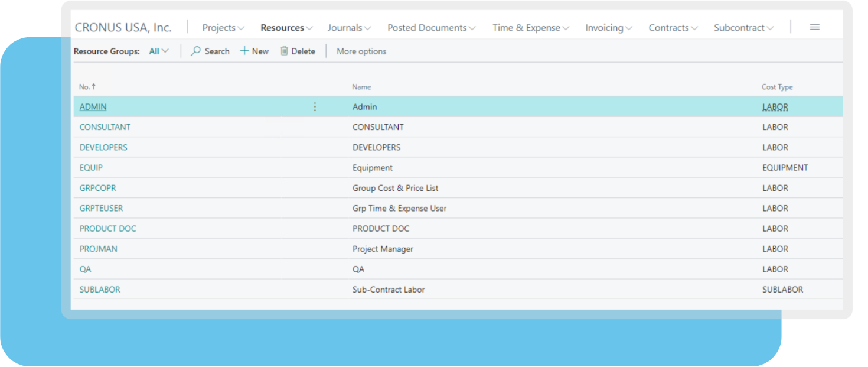This screenshot has height=367, width=868.
Task: Open the Contracts menu
Action: coord(672,27)
